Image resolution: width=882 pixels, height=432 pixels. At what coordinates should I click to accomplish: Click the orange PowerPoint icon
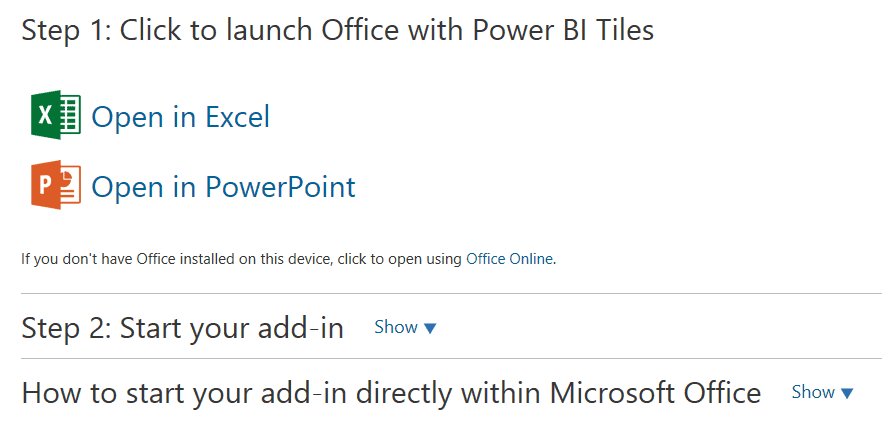click(56, 185)
